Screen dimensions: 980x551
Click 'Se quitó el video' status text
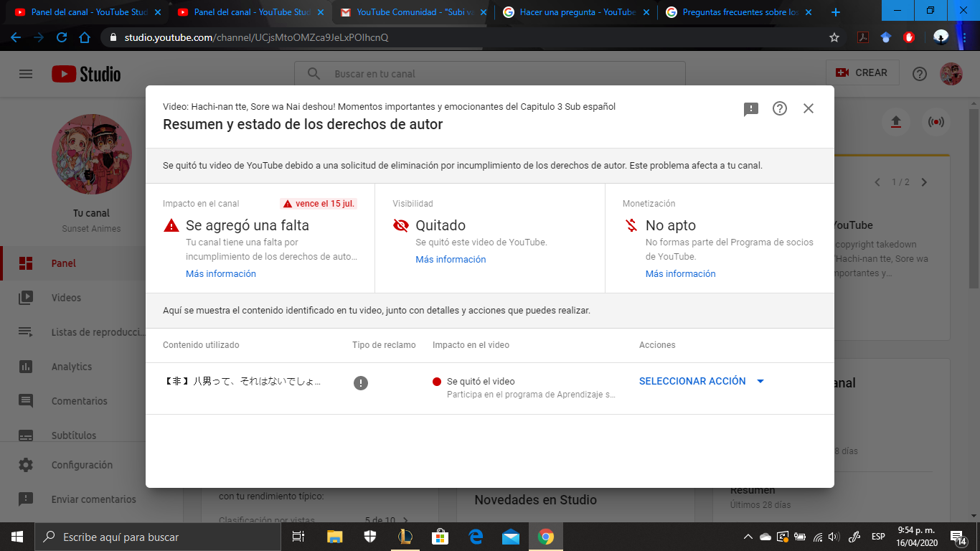[481, 382]
